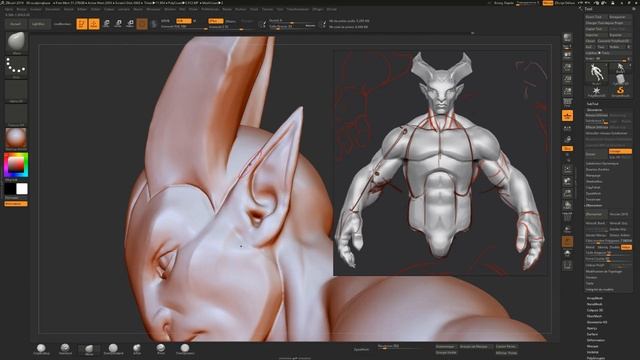Click the Live Boolean button
This screenshot has height=360, width=640.
click(62, 24)
